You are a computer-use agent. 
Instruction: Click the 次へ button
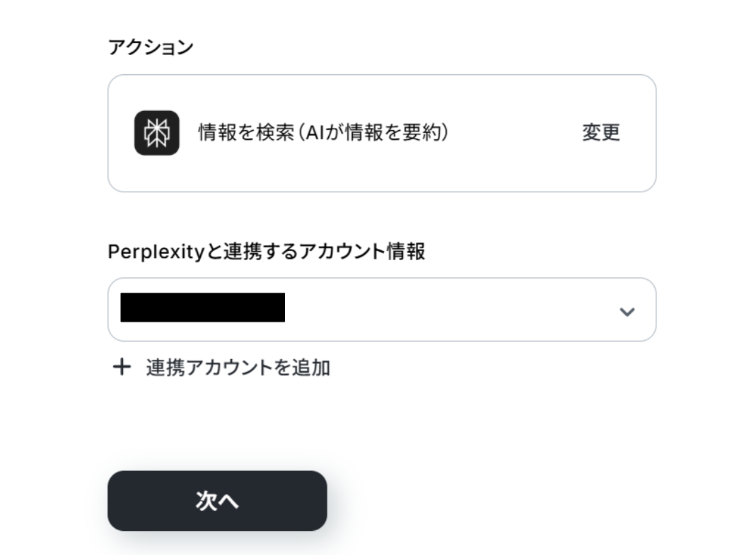(217, 501)
